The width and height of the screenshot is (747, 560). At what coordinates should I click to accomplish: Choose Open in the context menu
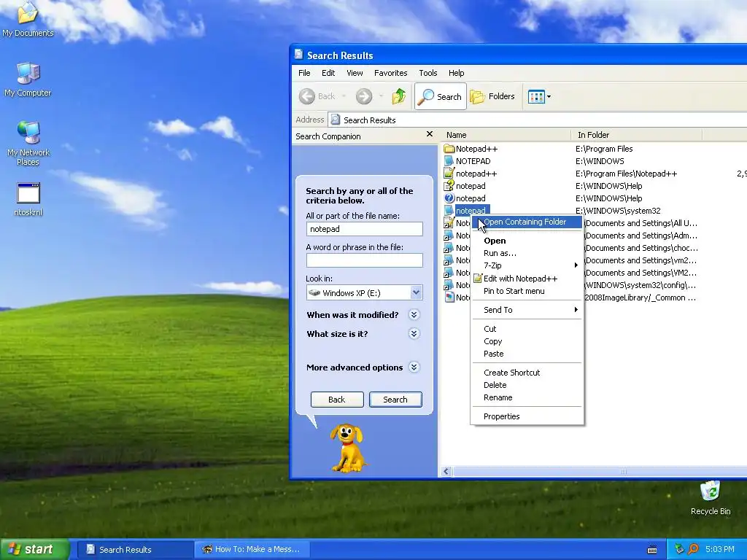pyautogui.click(x=527, y=241)
